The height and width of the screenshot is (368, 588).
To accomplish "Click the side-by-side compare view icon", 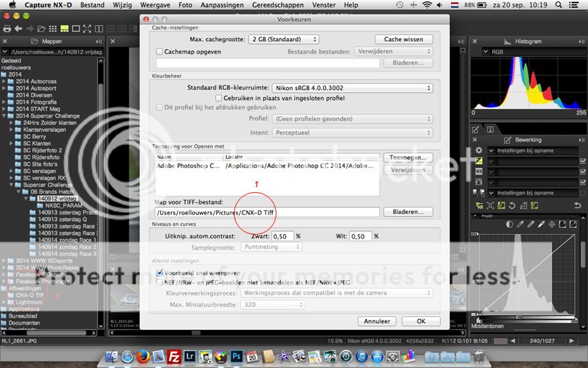I will (99, 29).
